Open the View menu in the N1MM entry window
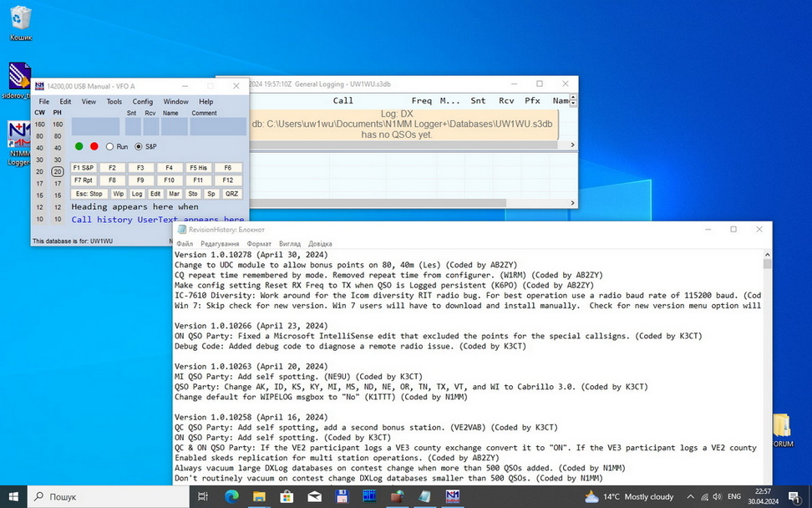The height and width of the screenshot is (508, 812). 89,101
